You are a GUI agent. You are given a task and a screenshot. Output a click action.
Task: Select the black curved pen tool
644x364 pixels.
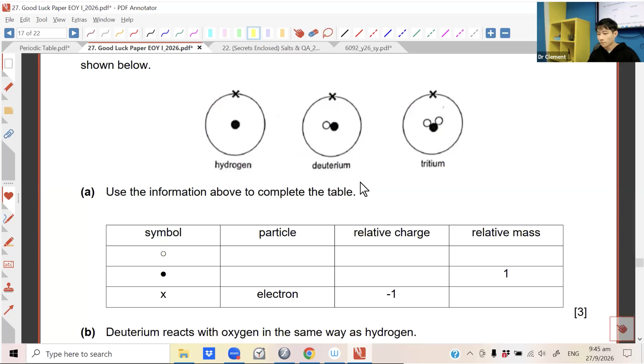coord(150,33)
